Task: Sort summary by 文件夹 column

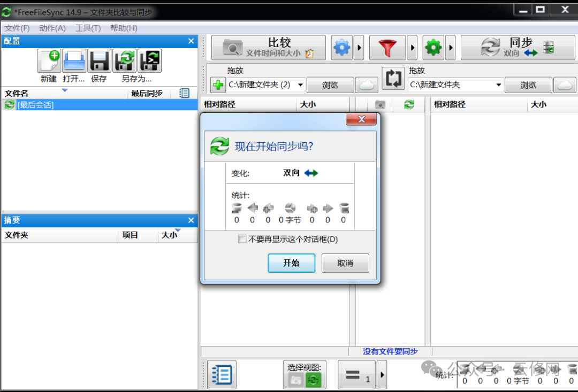Action: pyautogui.click(x=60, y=235)
